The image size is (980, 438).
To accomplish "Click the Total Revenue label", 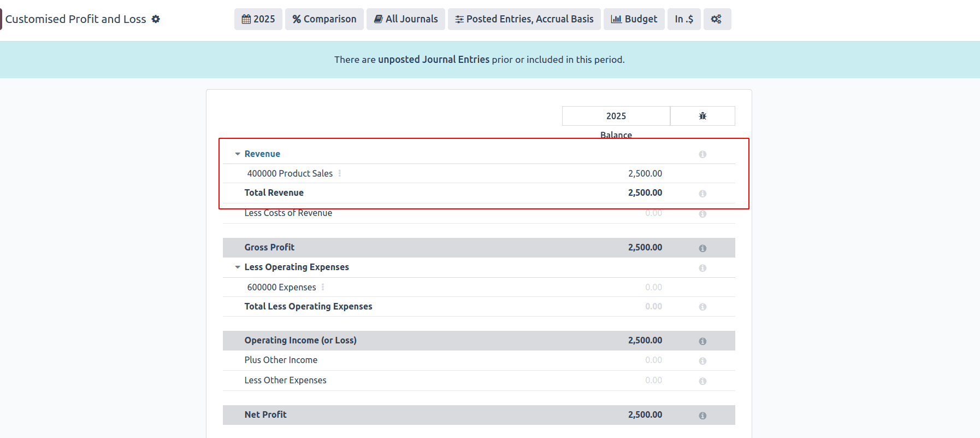I will click(274, 192).
